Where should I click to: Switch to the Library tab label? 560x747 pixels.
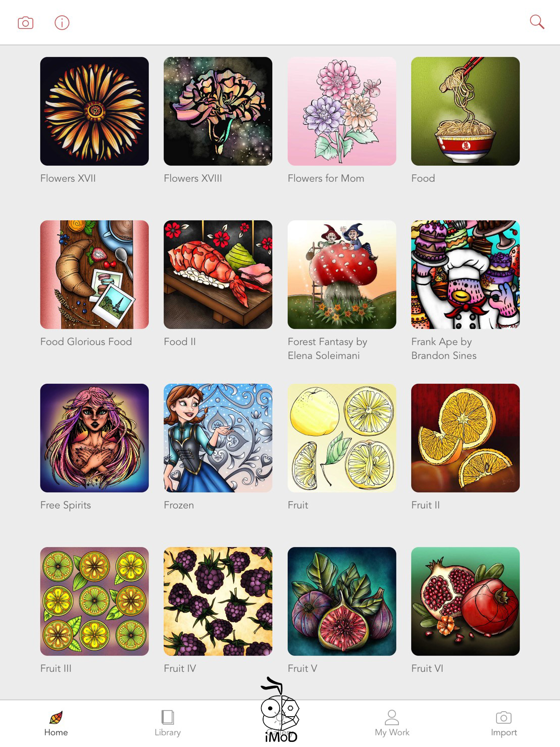pos(168,732)
